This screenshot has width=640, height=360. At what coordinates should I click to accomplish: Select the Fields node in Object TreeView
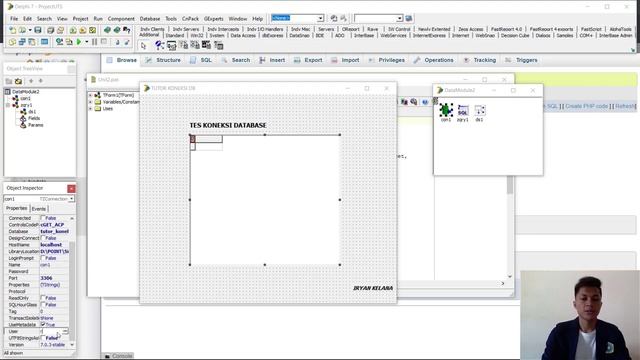click(34, 118)
